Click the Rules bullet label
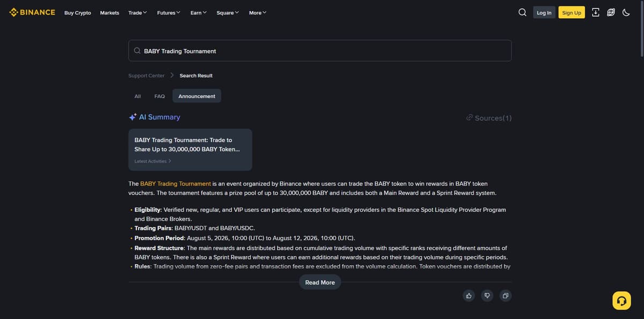The width and height of the screenshot is (644, 319). point(143,266)
